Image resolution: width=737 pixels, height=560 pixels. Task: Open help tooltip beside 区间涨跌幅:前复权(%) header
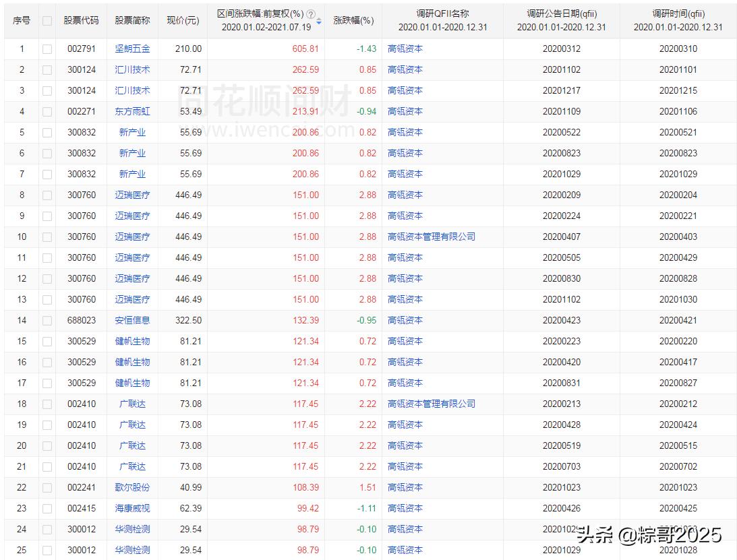[311, 14]
